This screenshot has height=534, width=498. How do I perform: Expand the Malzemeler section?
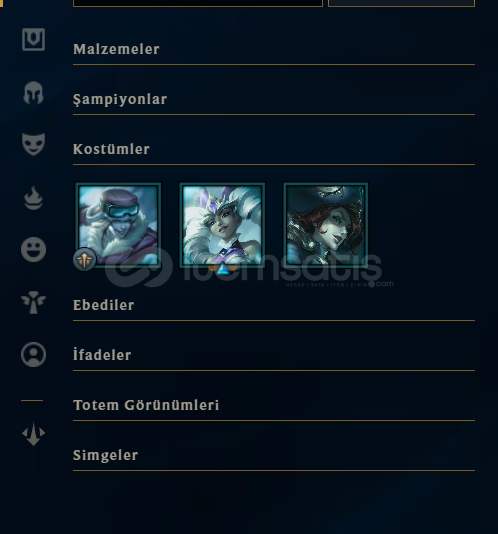[x=274, y=50]
